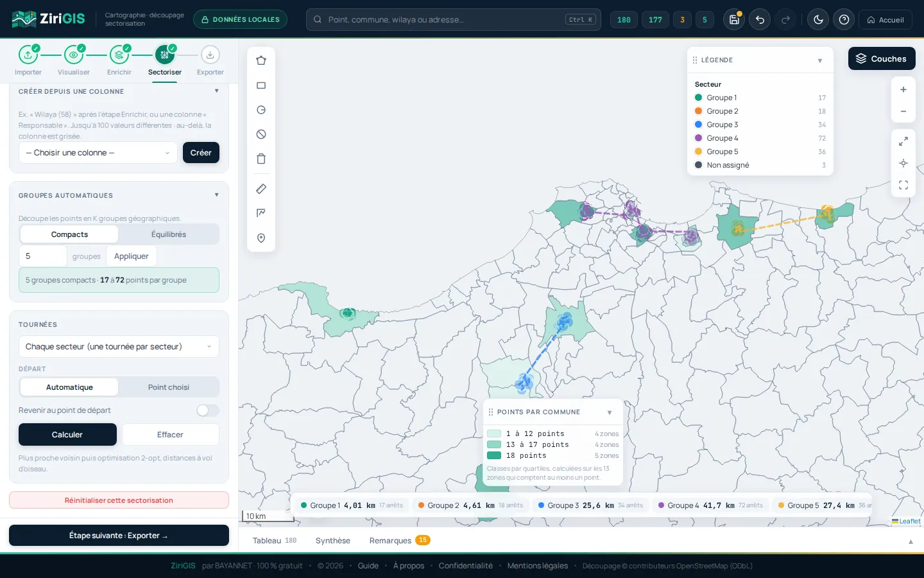
Task: Open the Couches layers button
Action: (x=882, y=58)
